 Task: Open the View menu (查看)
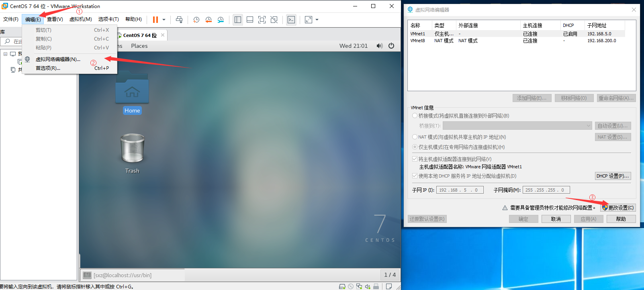coord(55,19)
